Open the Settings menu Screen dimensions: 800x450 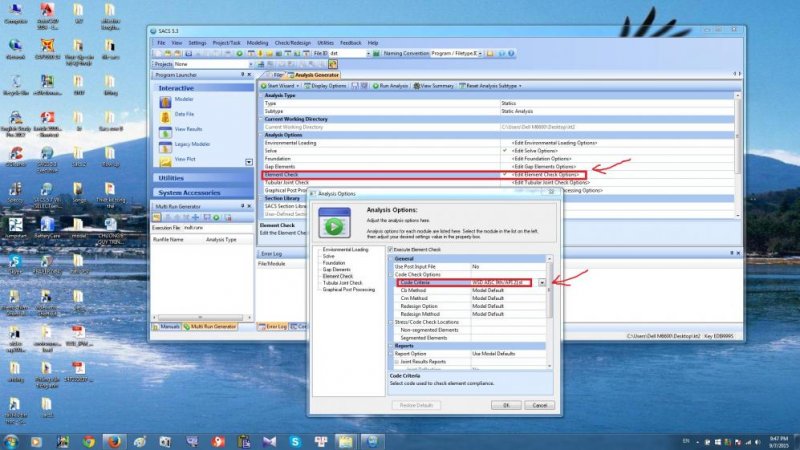197,43
